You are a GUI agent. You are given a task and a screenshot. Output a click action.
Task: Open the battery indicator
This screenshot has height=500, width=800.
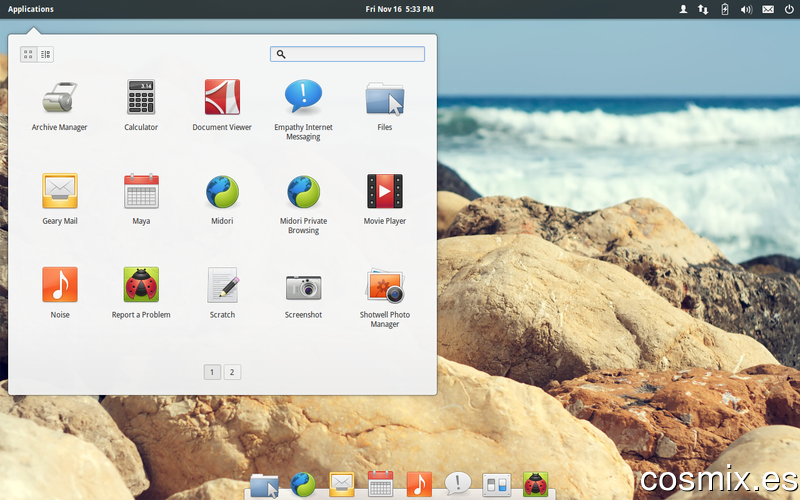[x=724, y=9]
